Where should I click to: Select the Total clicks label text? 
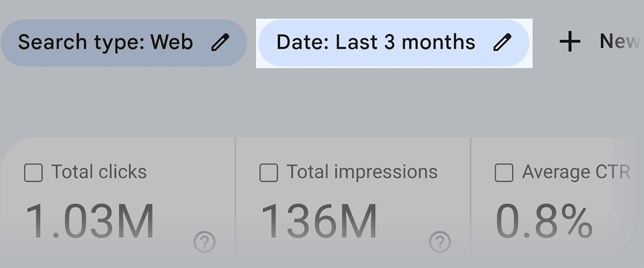pos(99,172)
